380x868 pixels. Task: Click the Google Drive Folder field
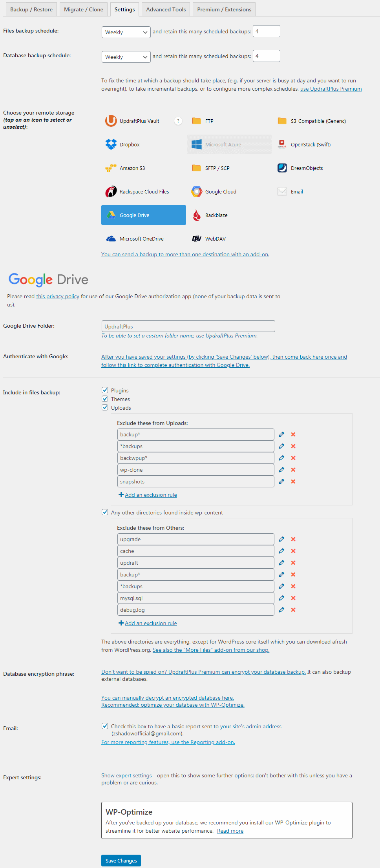click(x=188, y=326)
